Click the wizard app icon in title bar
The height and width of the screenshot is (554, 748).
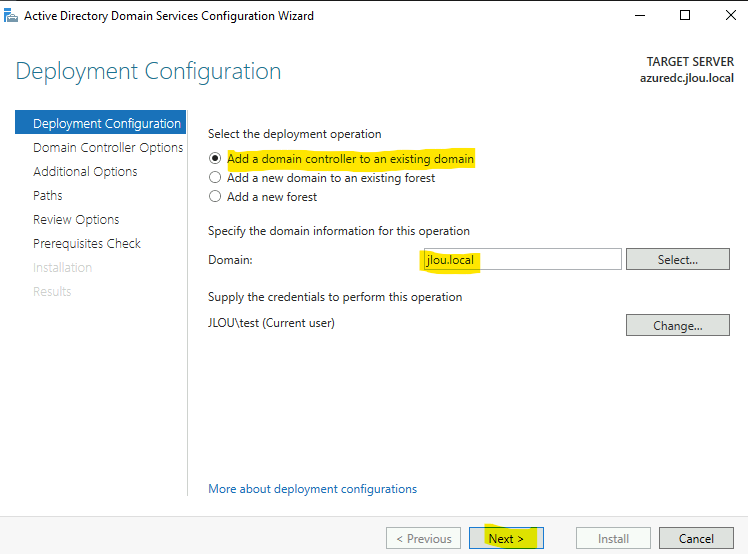coord(11,16)
